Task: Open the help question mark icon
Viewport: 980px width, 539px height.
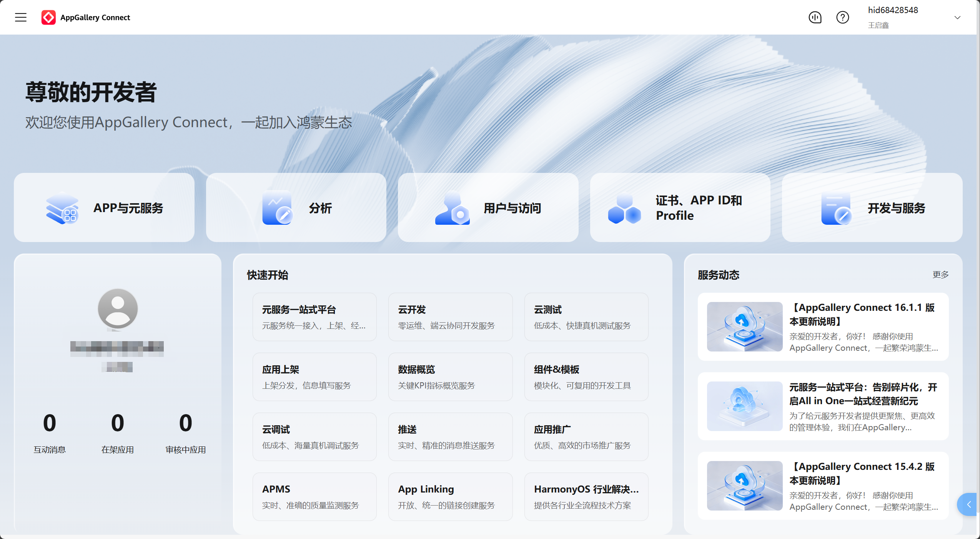Action: [842, 17]
